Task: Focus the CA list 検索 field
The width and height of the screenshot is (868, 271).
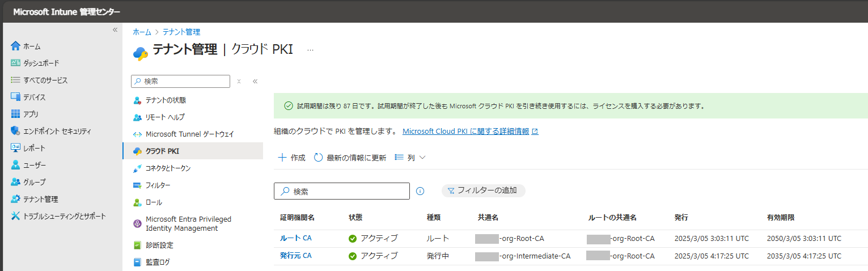Action: (x=342, y=191)
